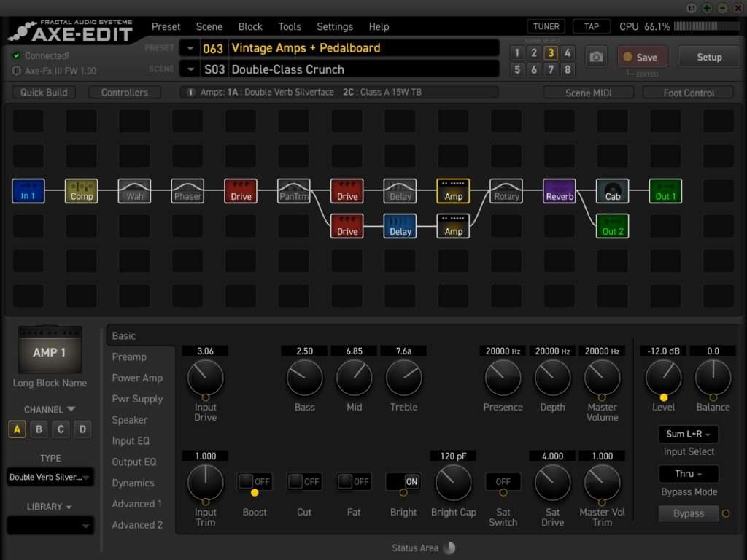Select the Drive block next to Phaser
The height and width of the screenshot is (560, 747).
pos(241,191)
